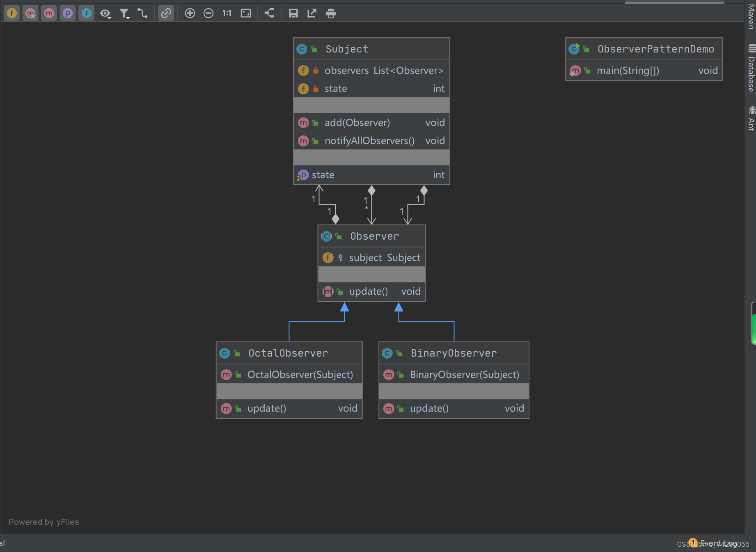Viewport: 756px width, 552px height.
Task: Click the key icon beside subject field
Action: (340, 258)
